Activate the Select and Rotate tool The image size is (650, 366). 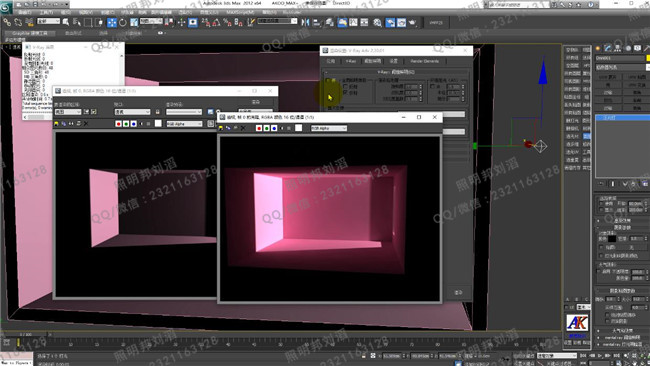tap(123, 22)
